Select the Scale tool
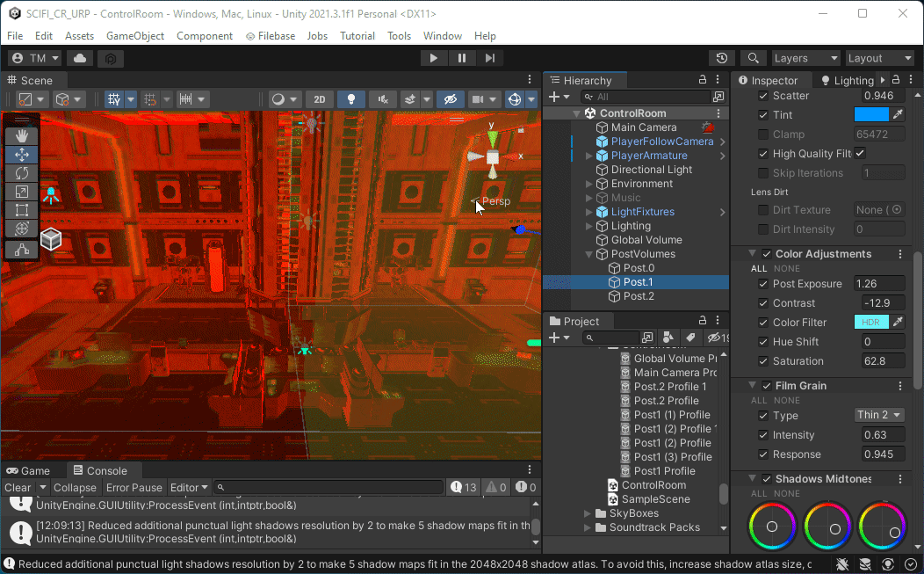Viewport: 924px width, 574px height. [22, 192]
